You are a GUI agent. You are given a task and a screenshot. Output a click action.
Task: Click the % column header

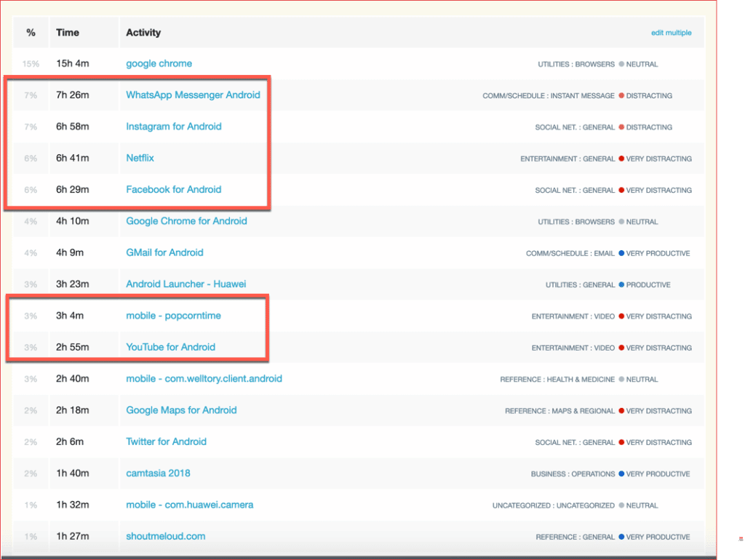(31, 33)
